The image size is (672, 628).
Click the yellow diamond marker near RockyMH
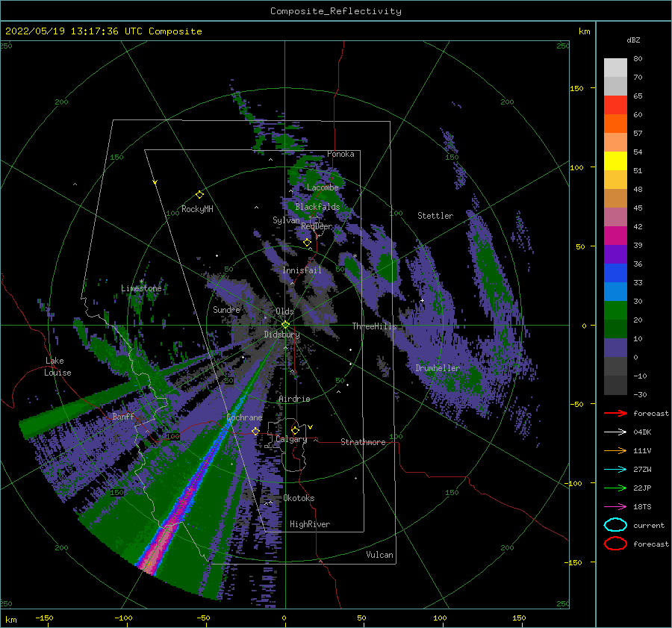point(199,195)
